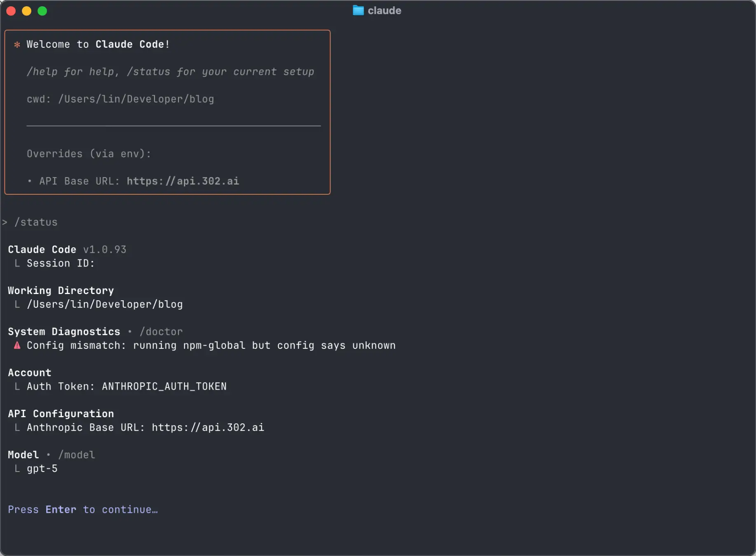Minimize the window using the yellow button

(27, 11)
